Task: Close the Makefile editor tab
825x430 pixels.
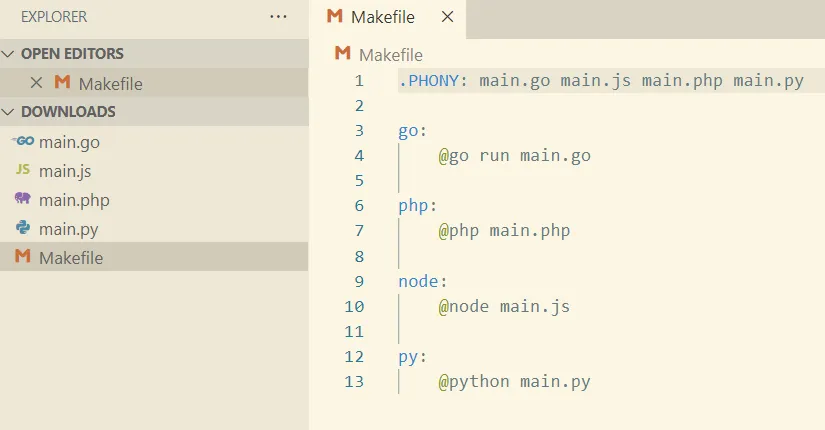Action: [x=447, y=17]
